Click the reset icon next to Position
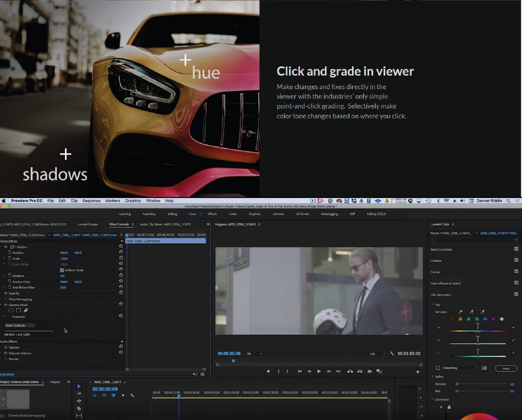522x420 pixels. click(x=121, y=252)
